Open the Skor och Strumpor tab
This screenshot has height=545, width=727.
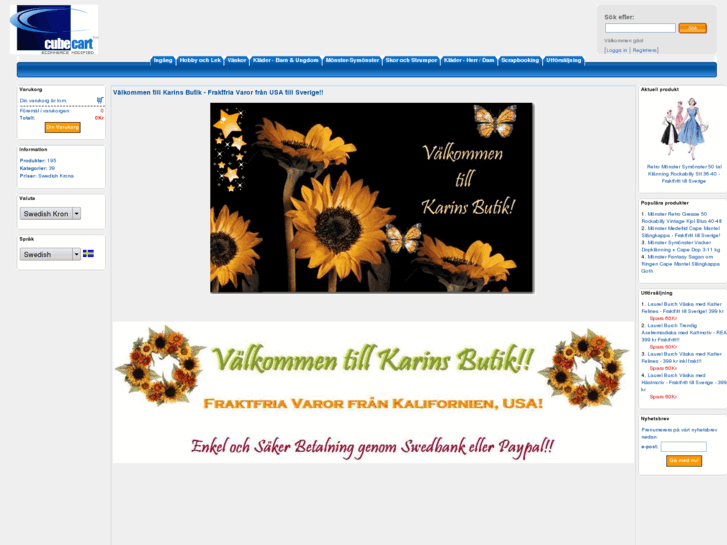click(x=411, y=60)
